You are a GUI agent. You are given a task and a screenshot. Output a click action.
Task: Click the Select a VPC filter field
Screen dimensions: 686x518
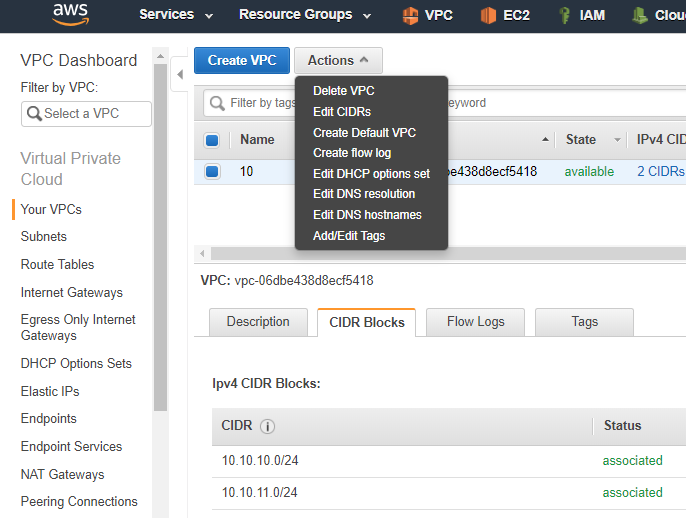click(x=86, y=114)
